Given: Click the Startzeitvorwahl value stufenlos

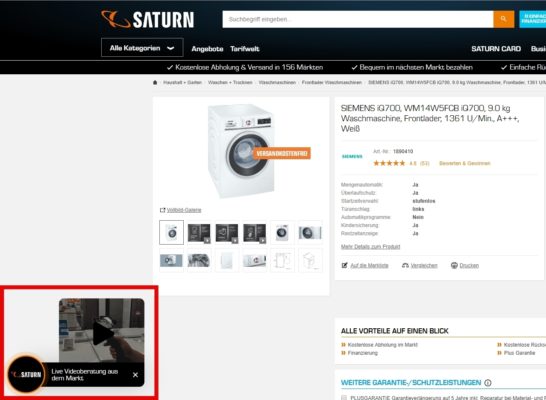Looking at the screenshot, I should pyautogui.click(x=424, y=201).
